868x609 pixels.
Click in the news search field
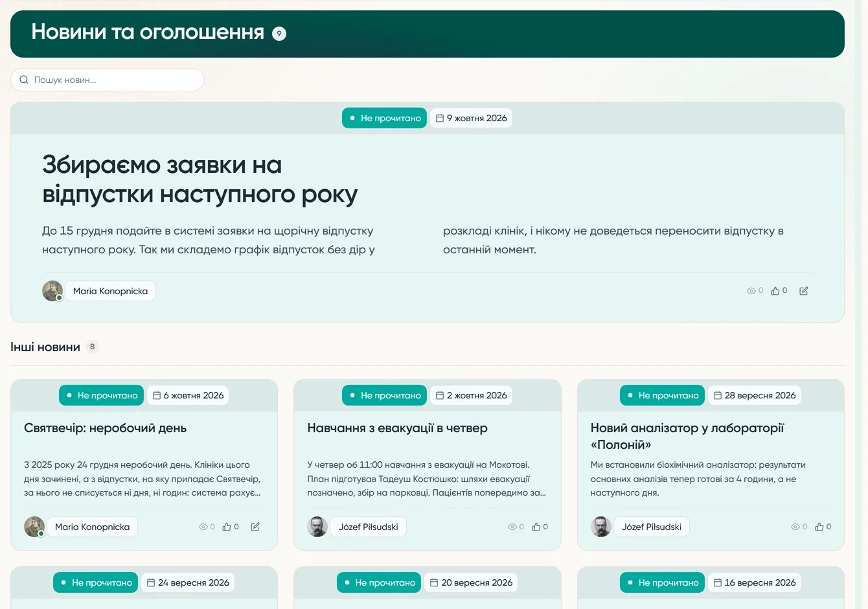[108, 80]
